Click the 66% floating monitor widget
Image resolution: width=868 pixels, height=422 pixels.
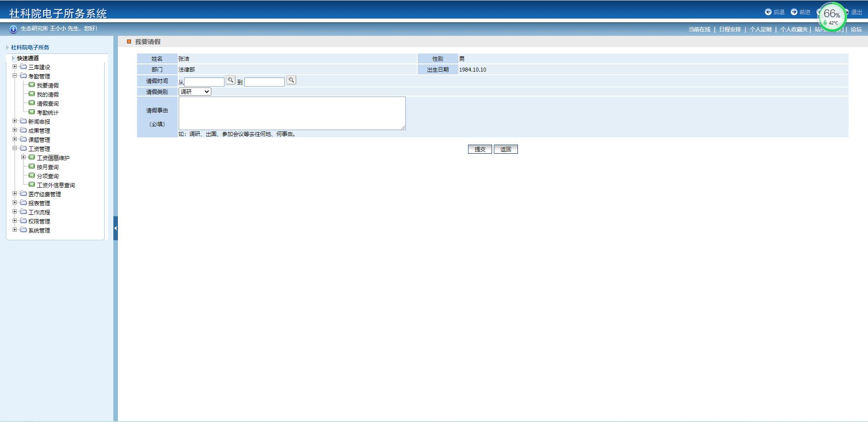coord(832,17)
